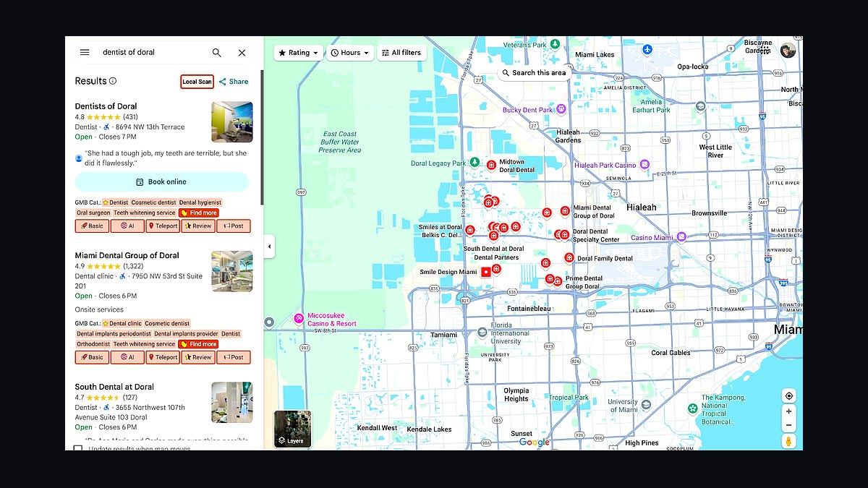Click the Smiles at Doral map pin

(469, 231)
